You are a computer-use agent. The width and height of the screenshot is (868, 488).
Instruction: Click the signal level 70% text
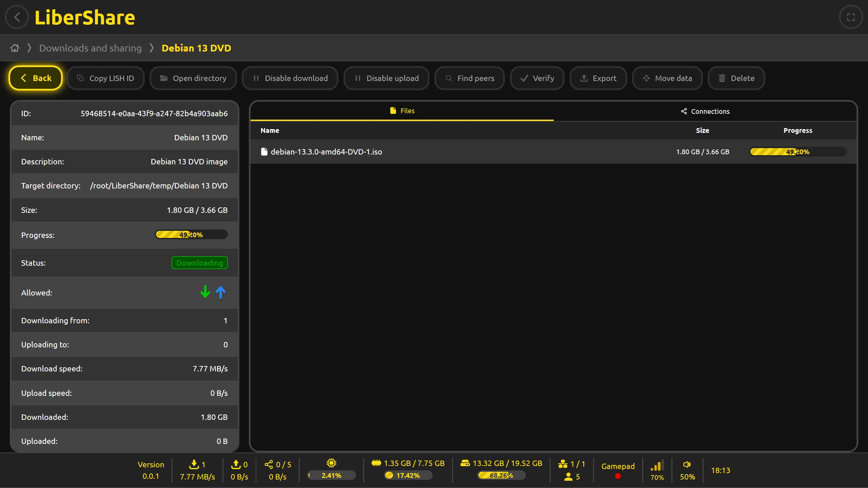click(x=657, y=477)
